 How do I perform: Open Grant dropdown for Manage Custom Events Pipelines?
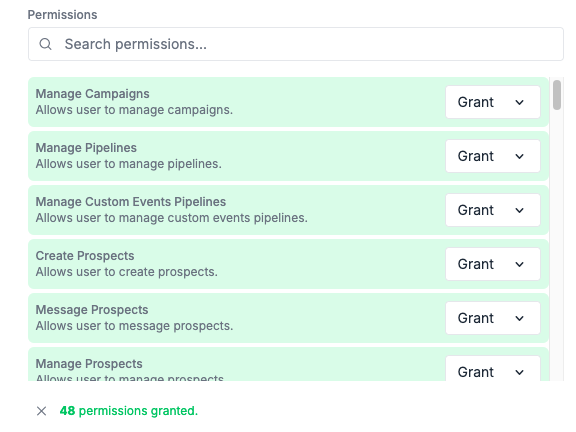[493, 210]
